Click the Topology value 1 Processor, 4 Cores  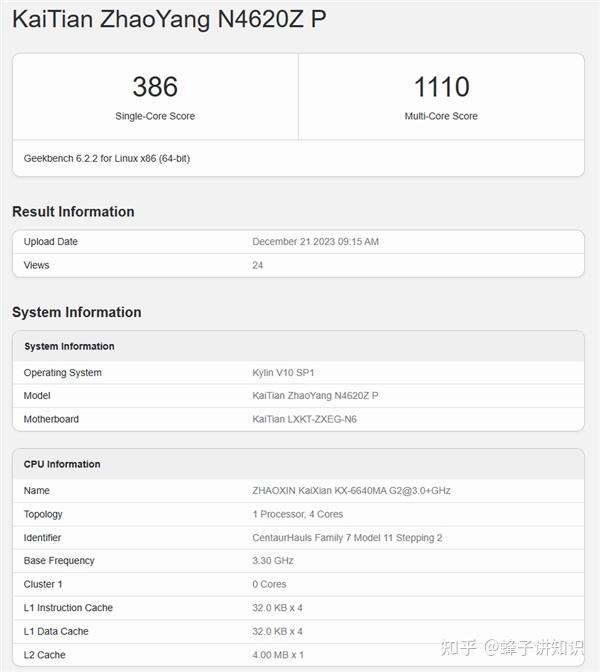click(297, 514)
